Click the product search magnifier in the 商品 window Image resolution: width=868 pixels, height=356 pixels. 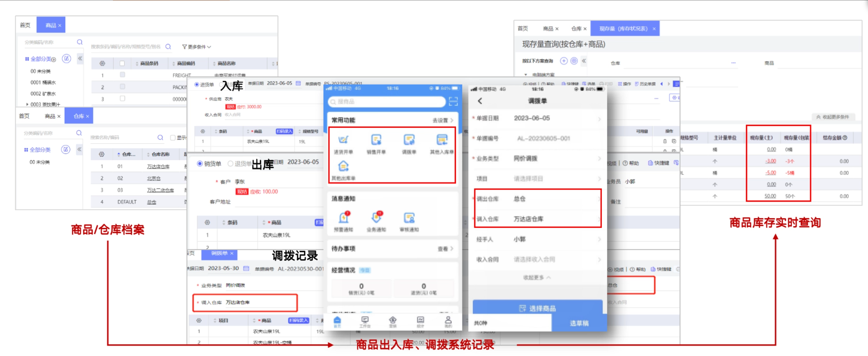pos(168,46)
